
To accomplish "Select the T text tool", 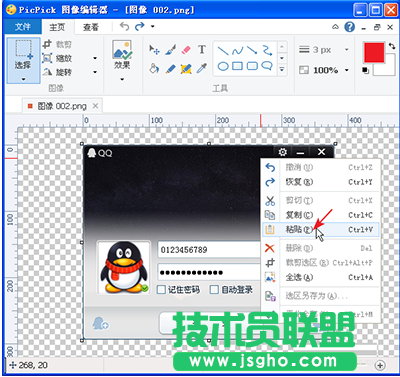I will [202, 50].
